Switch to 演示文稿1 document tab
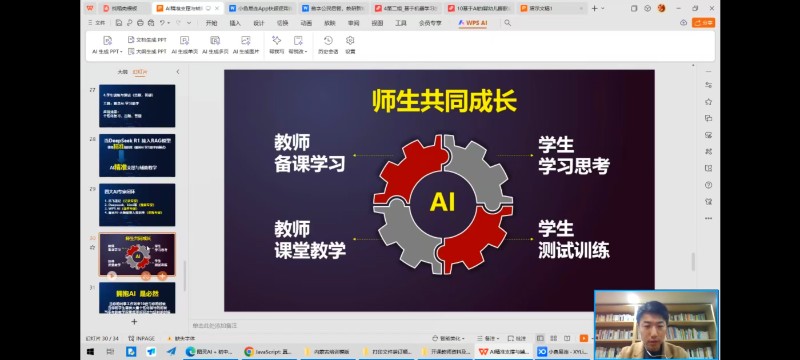Screen dimensions: 800x360 [x=552, y=8]
